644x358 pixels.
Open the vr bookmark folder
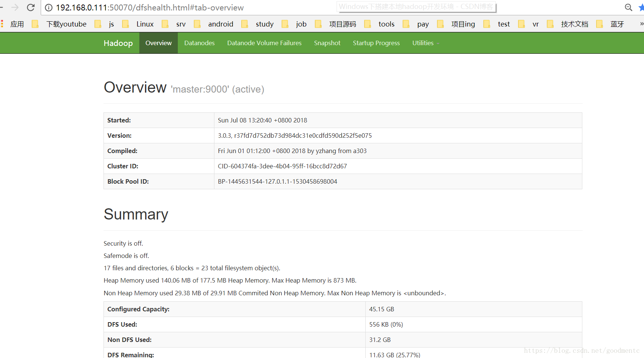(529, 24)
